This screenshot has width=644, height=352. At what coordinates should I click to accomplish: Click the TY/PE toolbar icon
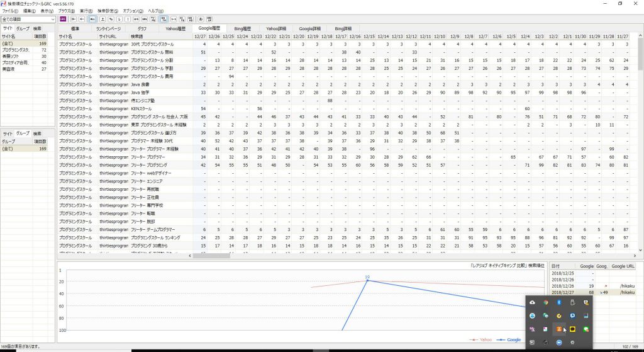coord(153,19)
